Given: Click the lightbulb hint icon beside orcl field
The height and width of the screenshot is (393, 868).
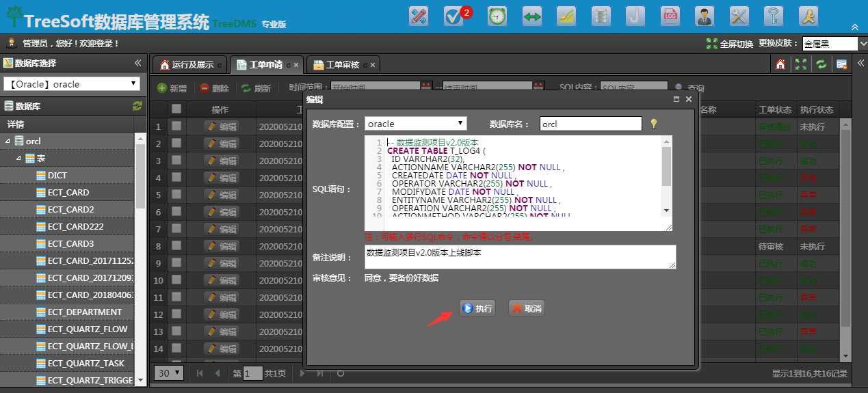Looking at the screenshot, I should 653,124.
